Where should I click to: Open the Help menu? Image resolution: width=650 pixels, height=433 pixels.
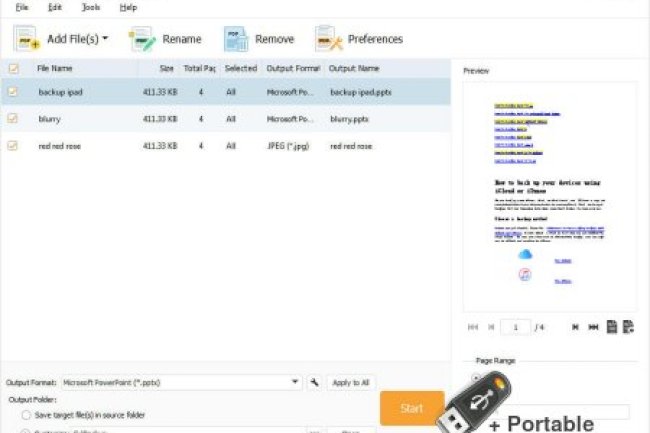(x=128, y=7)
